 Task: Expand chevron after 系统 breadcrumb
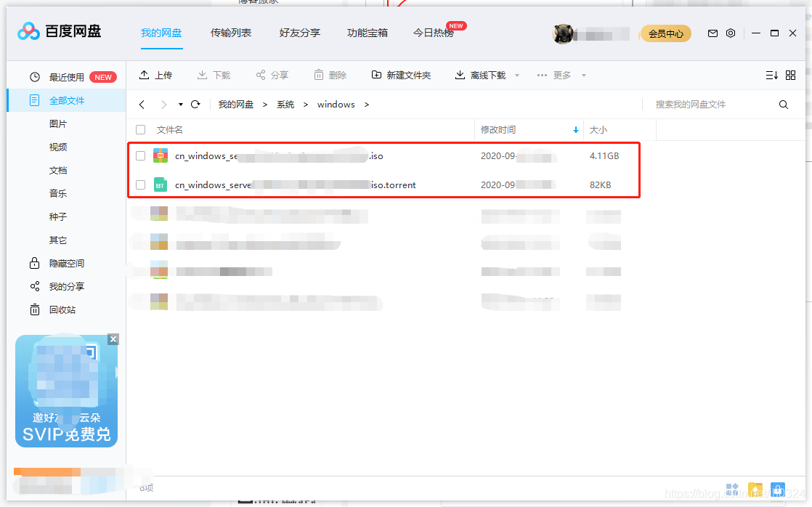(x=306, y=105)
